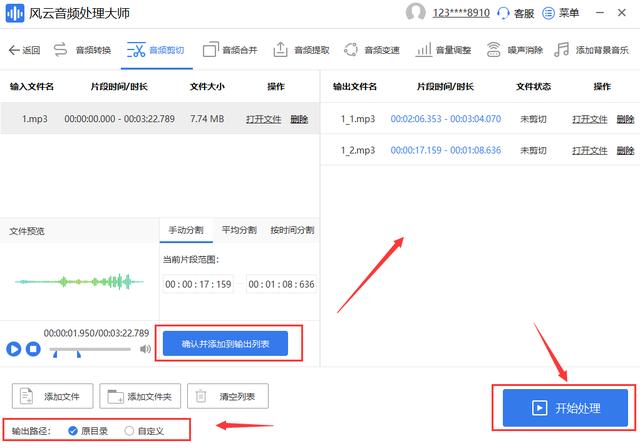Click the audio convert arrows icon
The height and width of the screenshot is (448, 640).
pyautogui.click(x=60, y=50)
